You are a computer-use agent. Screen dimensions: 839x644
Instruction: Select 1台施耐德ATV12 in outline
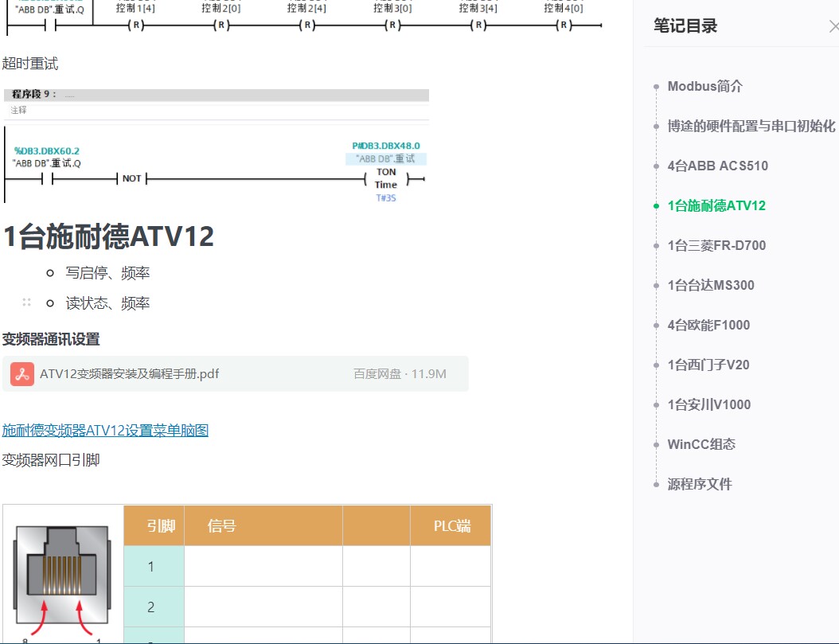pos(716,206)
